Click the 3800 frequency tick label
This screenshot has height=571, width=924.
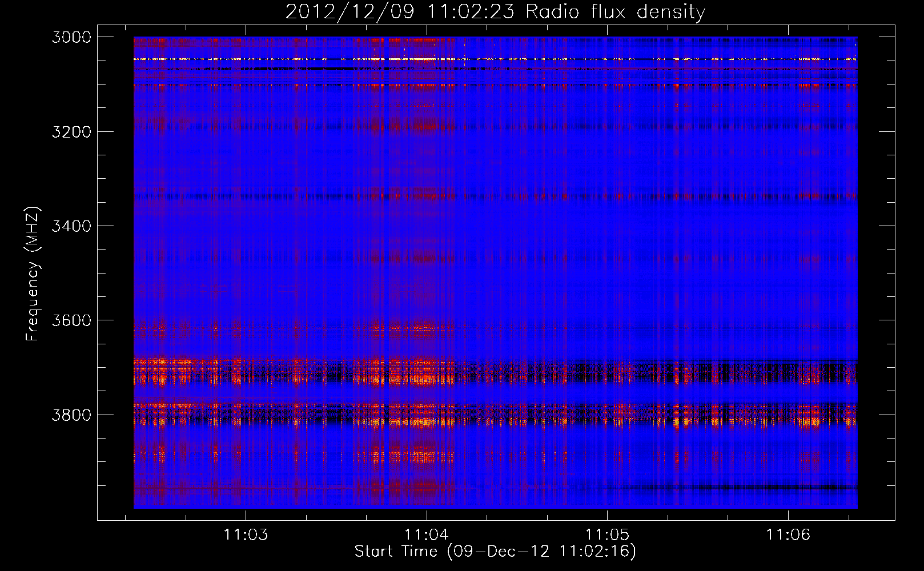(x=71, y=415)
